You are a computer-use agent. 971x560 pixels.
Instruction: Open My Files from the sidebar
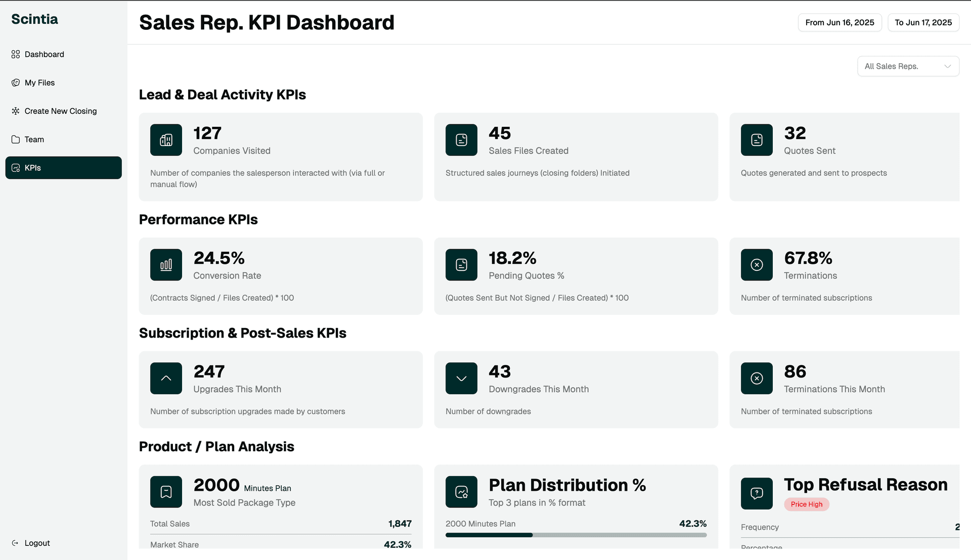39,83
